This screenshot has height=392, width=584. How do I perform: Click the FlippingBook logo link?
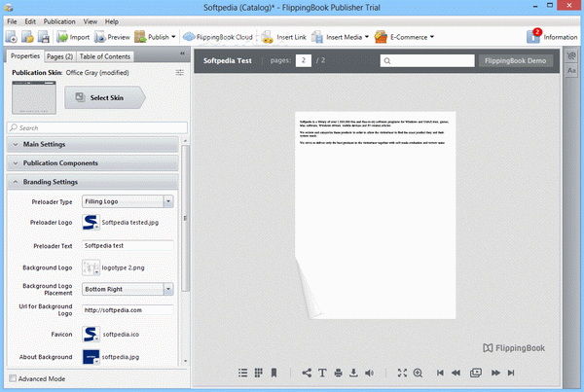tap(514, 348)
